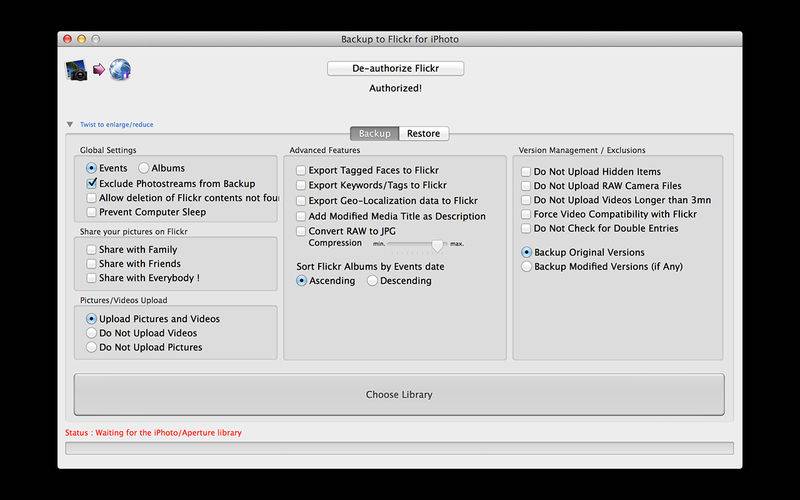Click the Flickr globe icon
The width and height of the screenshot is (800, 500).
click(120, 69)
